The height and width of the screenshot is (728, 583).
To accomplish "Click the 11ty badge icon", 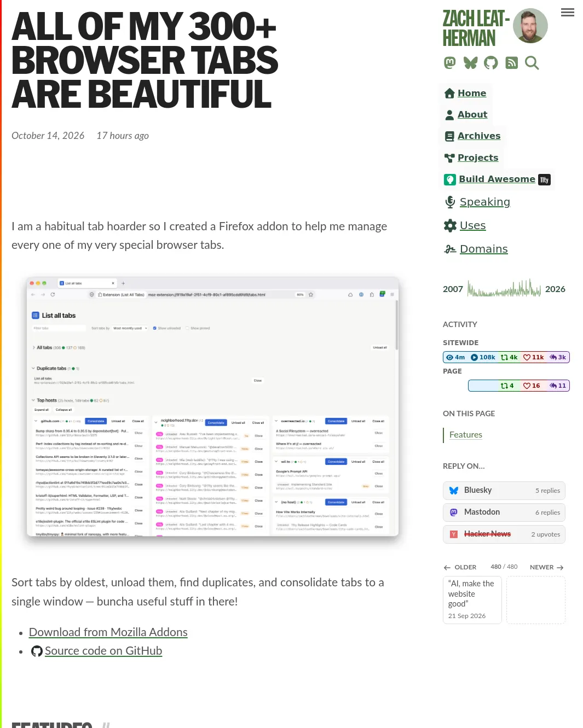I will [x=544, y=180].
